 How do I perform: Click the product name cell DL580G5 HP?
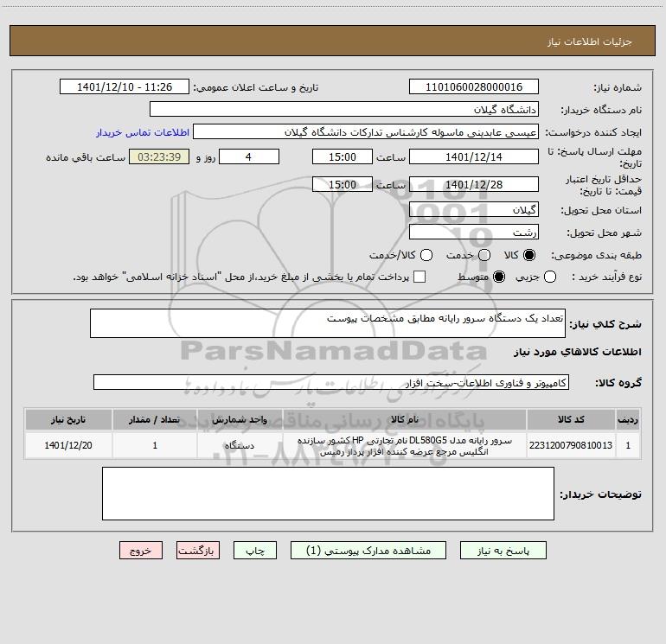click(405, 446)
